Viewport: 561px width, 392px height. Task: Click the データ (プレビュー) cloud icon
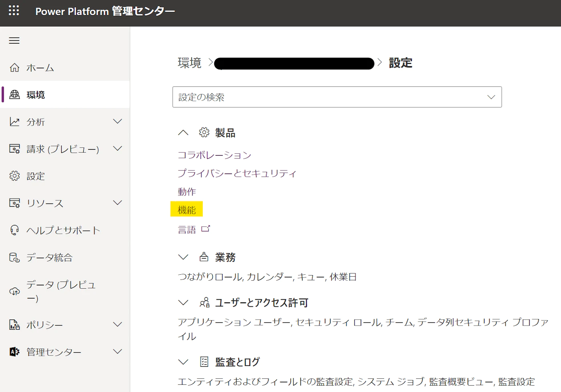pyautogui.click(x=14, y=291)
